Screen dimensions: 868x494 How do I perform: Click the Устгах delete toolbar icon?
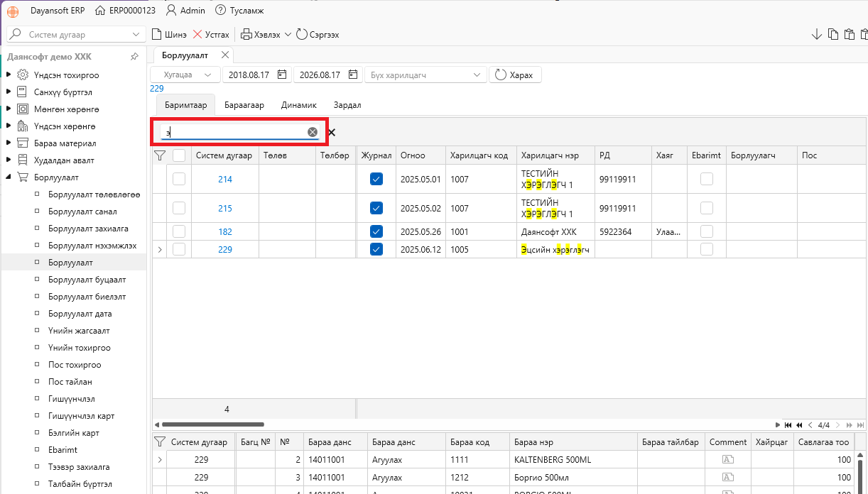pyautogui.click(x=197, y=34)
